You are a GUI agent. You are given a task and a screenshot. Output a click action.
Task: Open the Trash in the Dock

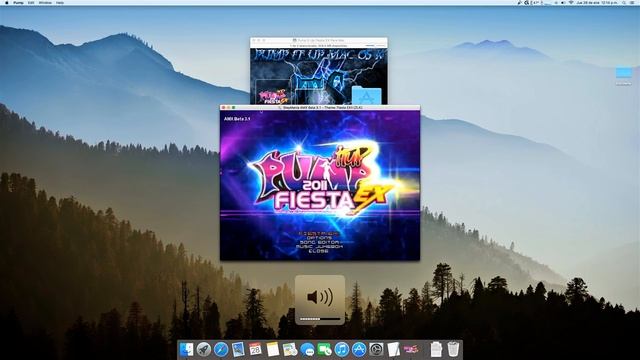(x=453, y=349)
